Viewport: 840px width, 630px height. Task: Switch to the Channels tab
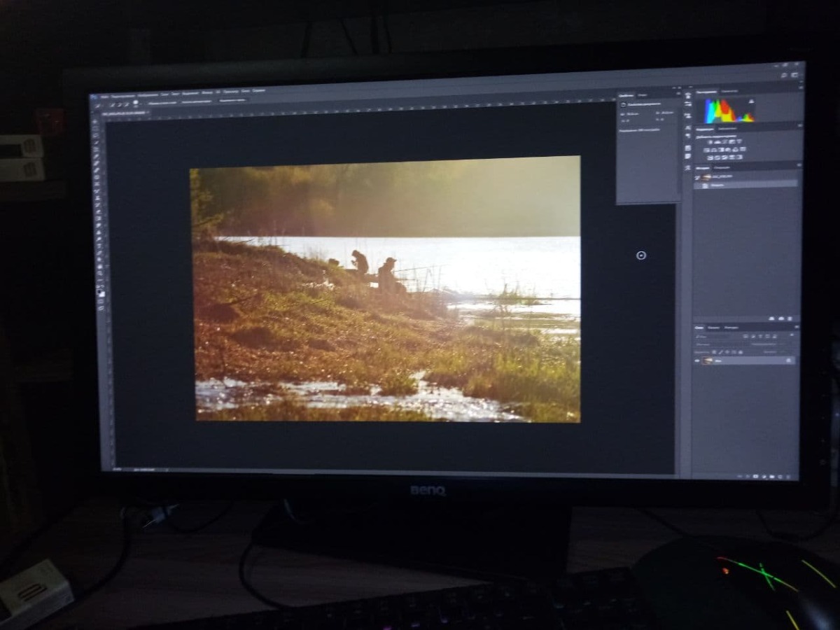click(x=713, y=327)
